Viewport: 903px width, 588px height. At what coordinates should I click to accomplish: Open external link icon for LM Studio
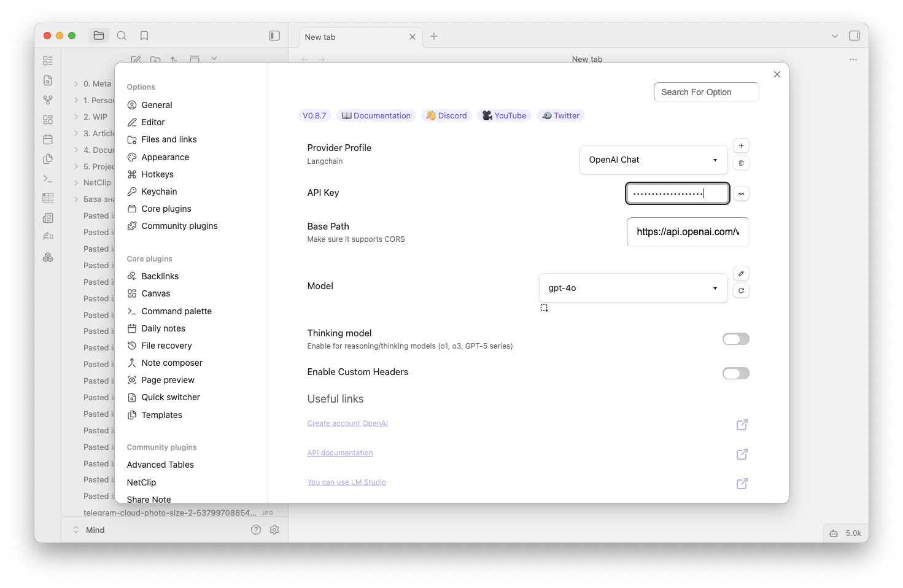coord(742,484)
